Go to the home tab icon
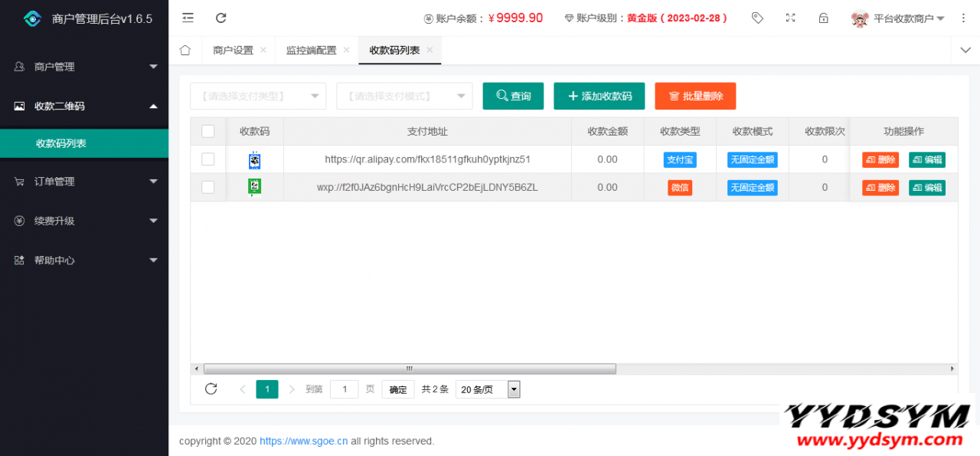Screen dimensions: 980x456 (x=185, y=51)
